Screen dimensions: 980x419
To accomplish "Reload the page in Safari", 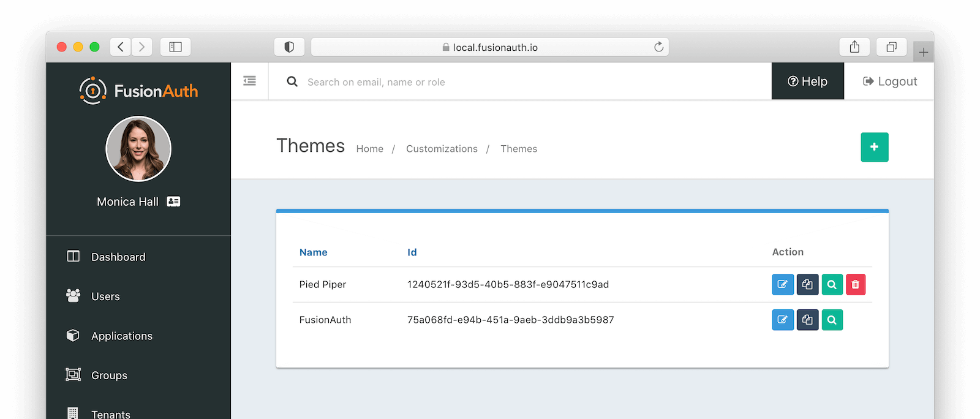I will coord(658,47).
